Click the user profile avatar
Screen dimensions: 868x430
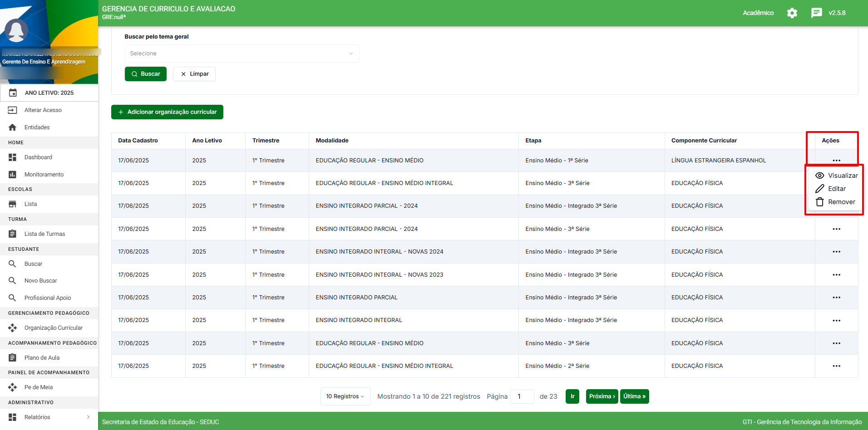click(x=16, y=30)
